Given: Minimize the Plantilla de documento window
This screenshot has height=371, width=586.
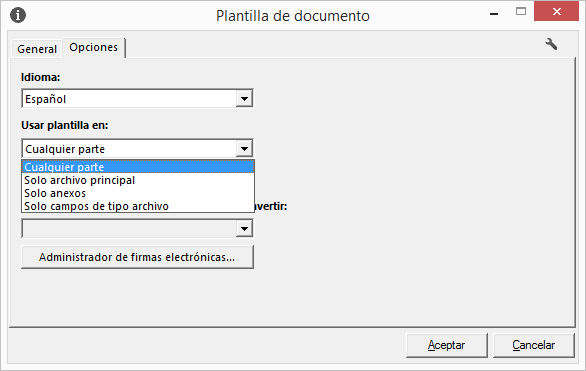Looking at the screenshot, I should click(494, 14).
